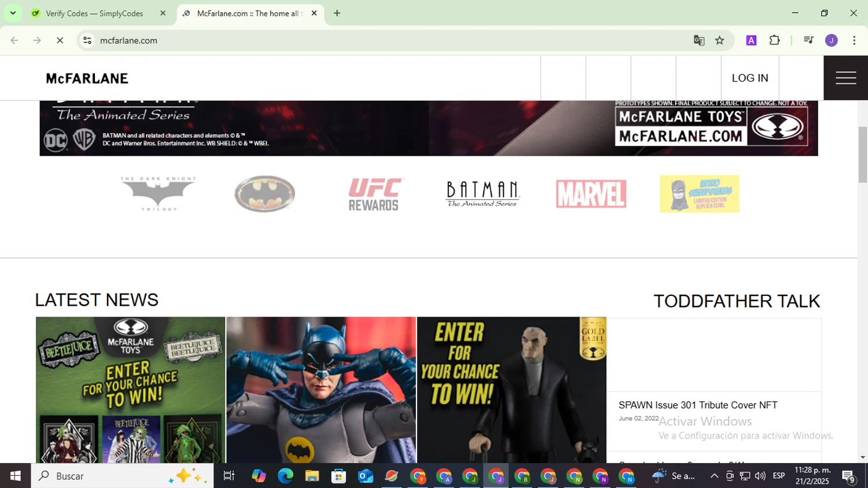
Task: Launch Copilot from the taskbar
Action: pyautogui.click(x=259, y=476)
